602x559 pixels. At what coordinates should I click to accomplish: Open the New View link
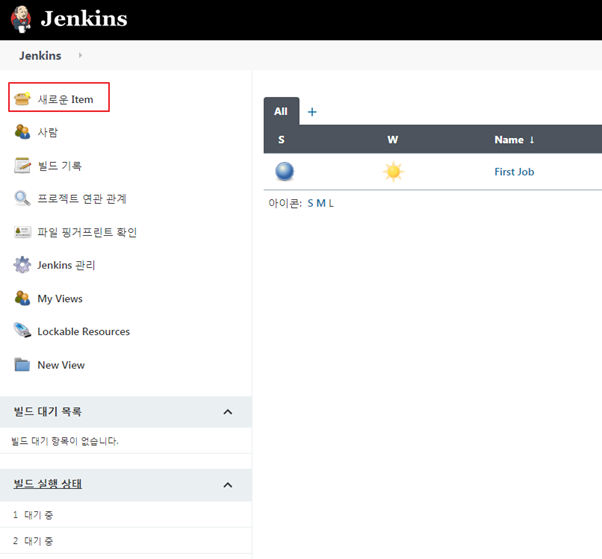61,365
